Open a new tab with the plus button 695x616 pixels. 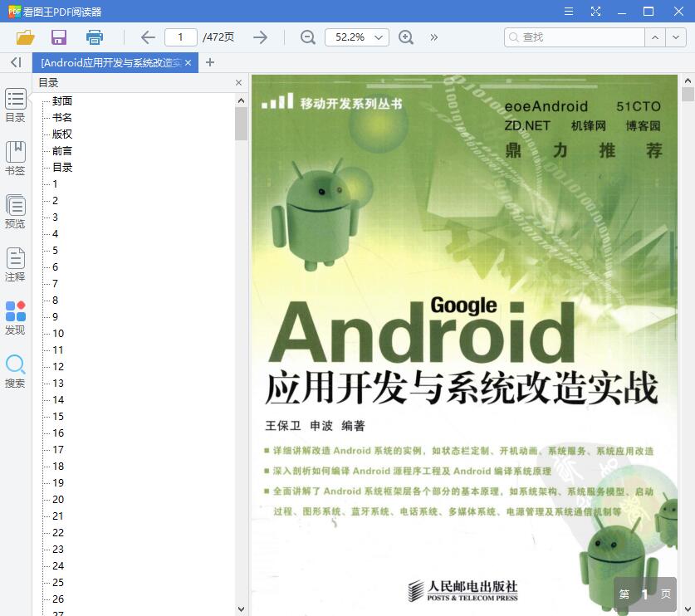coord(209,62)
